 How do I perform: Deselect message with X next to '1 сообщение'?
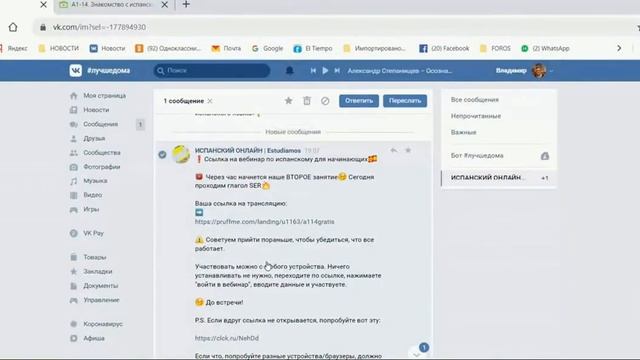click(x=210, y=101)
